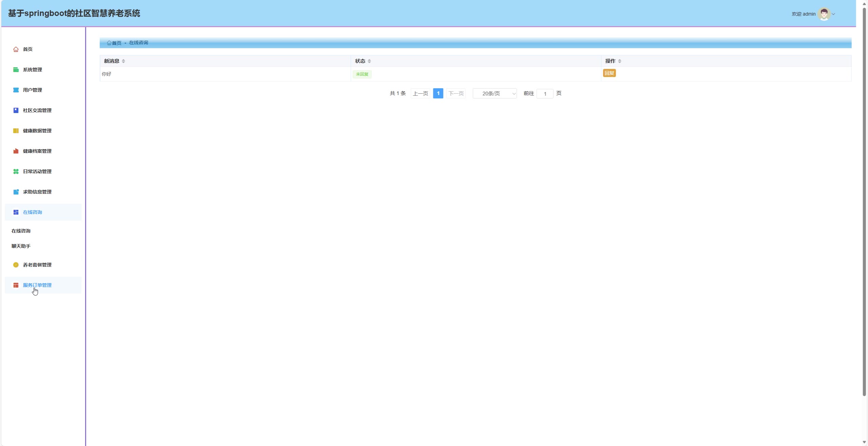This screenshot has width=868, height=446.
Task: Click the orange 回复 button
Action: pos(609,73)
